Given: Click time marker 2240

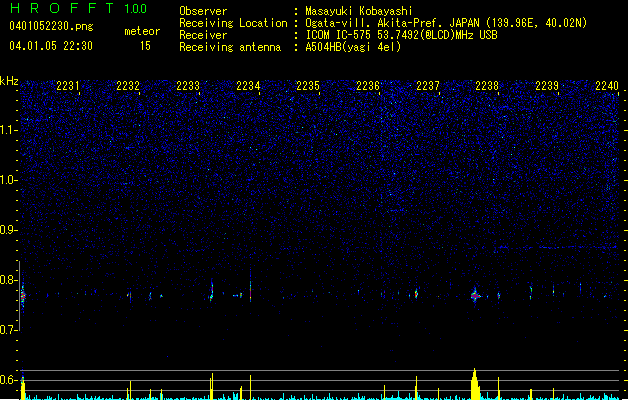Looking at the screenshot, I should pos(607,86).
